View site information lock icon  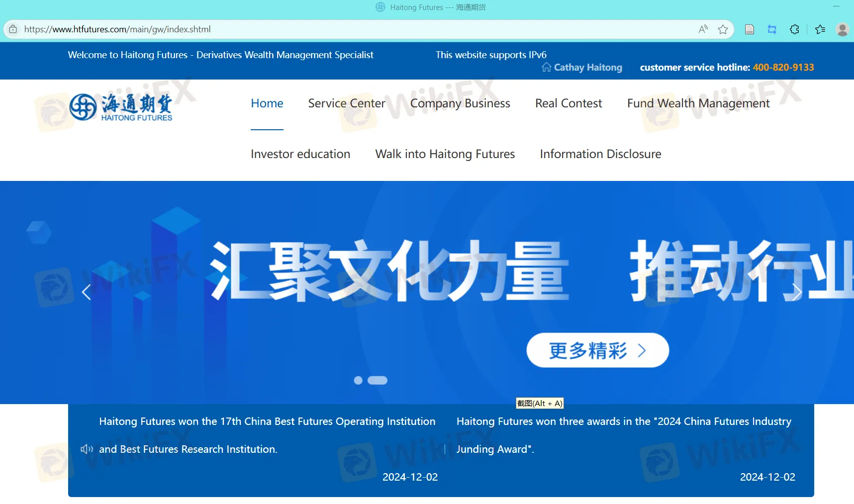[13, 29]
